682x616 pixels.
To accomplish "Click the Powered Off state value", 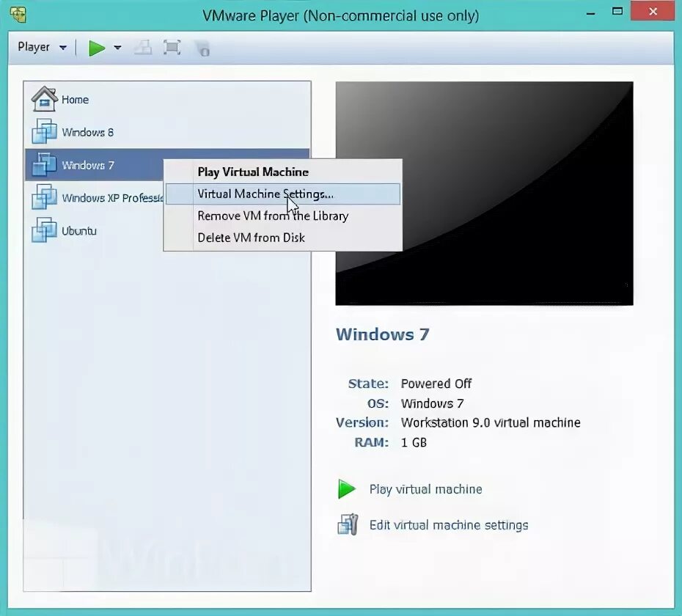I will (436, 384).
